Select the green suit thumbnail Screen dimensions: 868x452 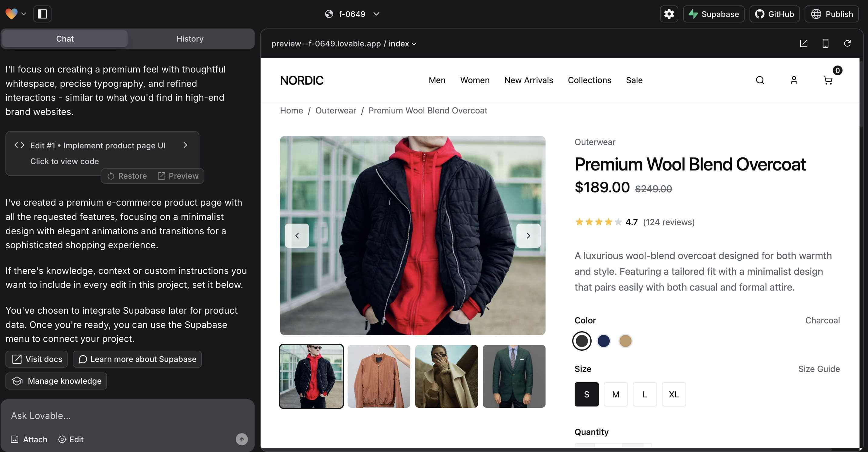pyautogui.click(x=514, y=376)
